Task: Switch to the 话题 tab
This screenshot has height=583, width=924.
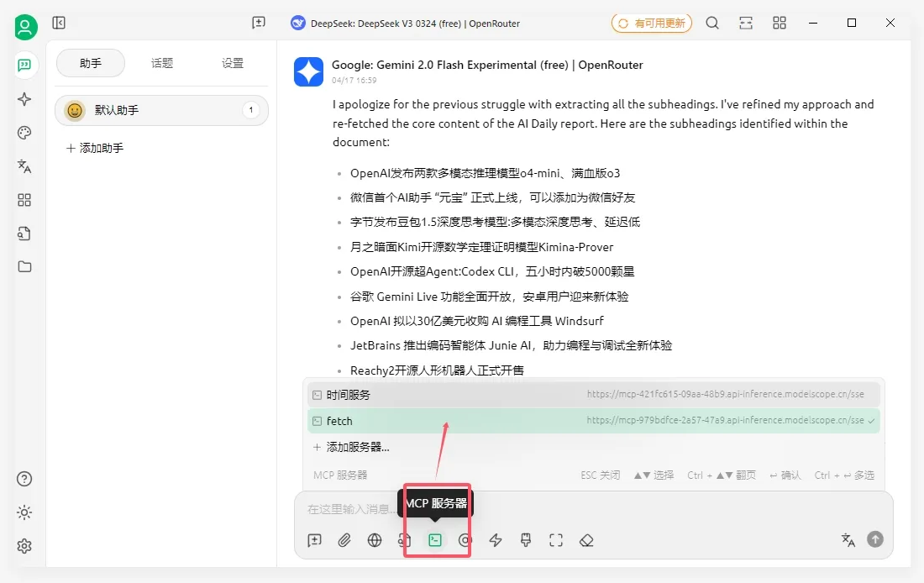Action: click(162, 63)
